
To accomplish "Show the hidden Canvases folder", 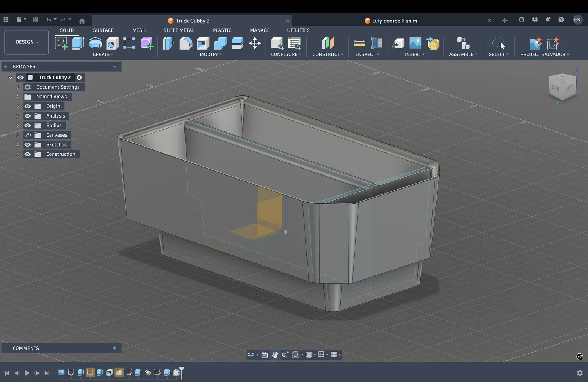I will (x=28, y=135).
